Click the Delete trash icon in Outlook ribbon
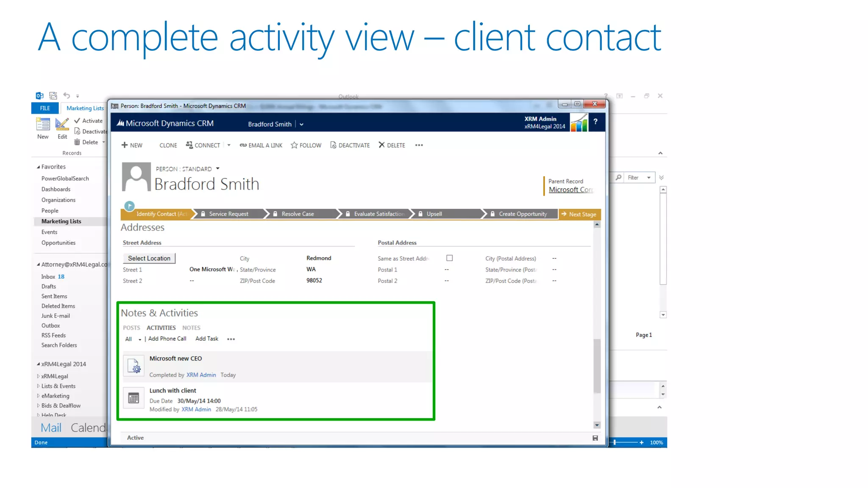 77,142
